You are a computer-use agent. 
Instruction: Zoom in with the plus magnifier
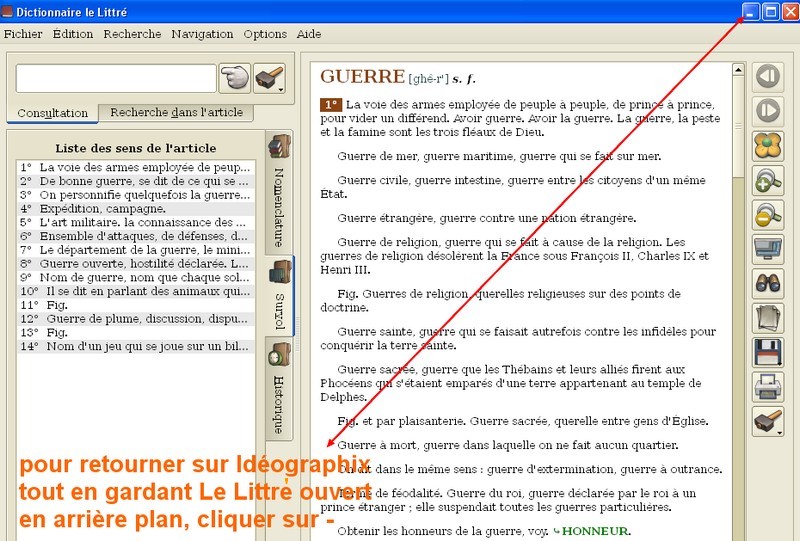tap(768, 180)
